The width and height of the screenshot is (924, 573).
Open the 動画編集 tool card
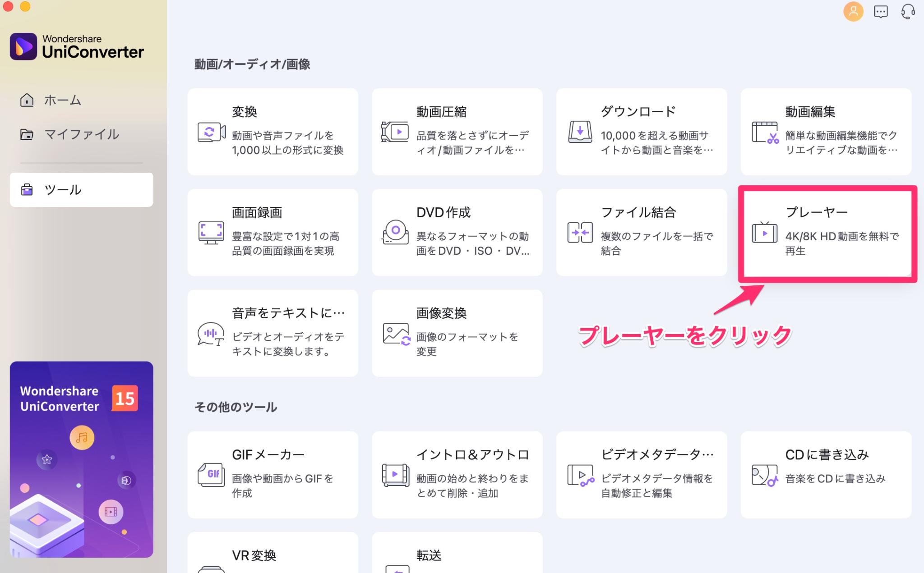[826, 132]
